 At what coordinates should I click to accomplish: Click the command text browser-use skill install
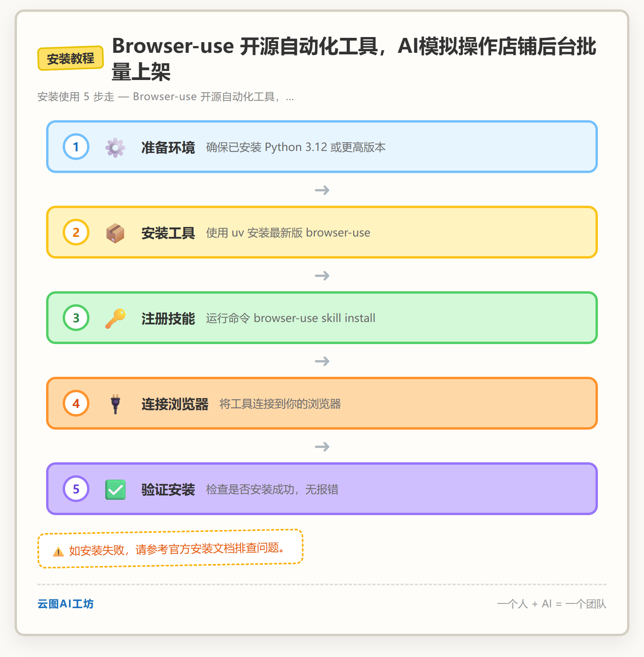[315, 318]
